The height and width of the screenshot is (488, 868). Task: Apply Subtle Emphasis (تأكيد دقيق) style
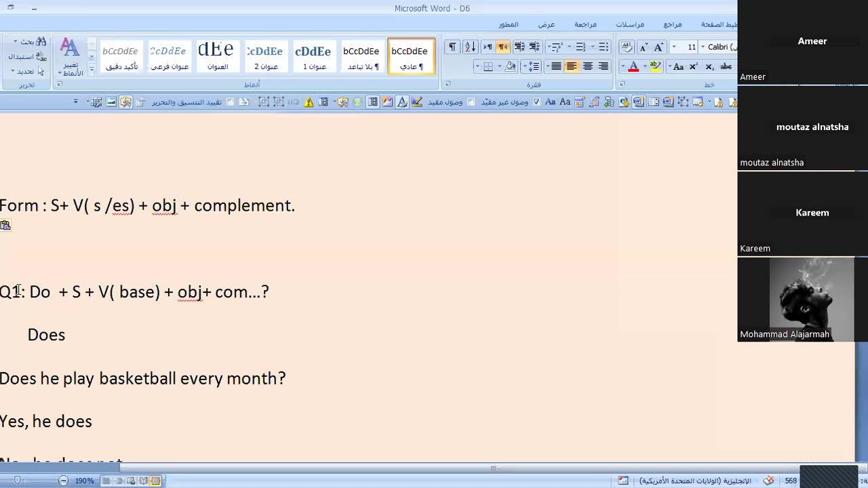[x=121, y=56]
